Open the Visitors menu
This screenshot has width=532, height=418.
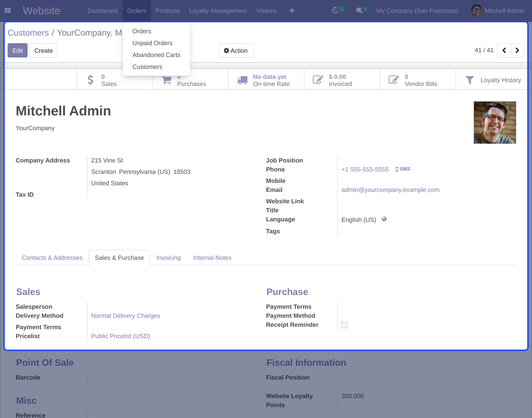(266, 10)
